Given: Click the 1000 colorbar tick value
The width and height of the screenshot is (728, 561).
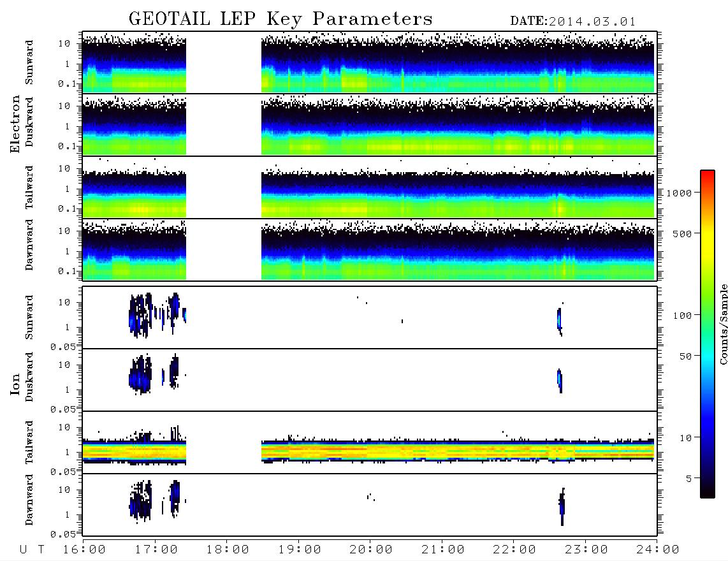Looking at the screenshot, I should 679,193.
